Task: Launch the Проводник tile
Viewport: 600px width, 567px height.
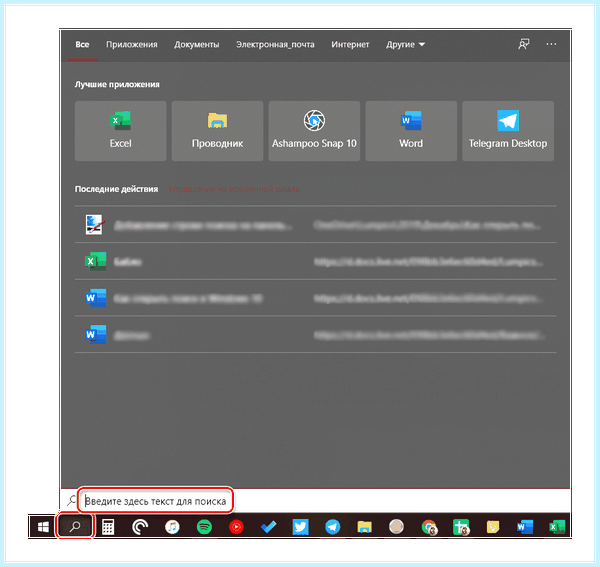Action: tap(217, 131)
